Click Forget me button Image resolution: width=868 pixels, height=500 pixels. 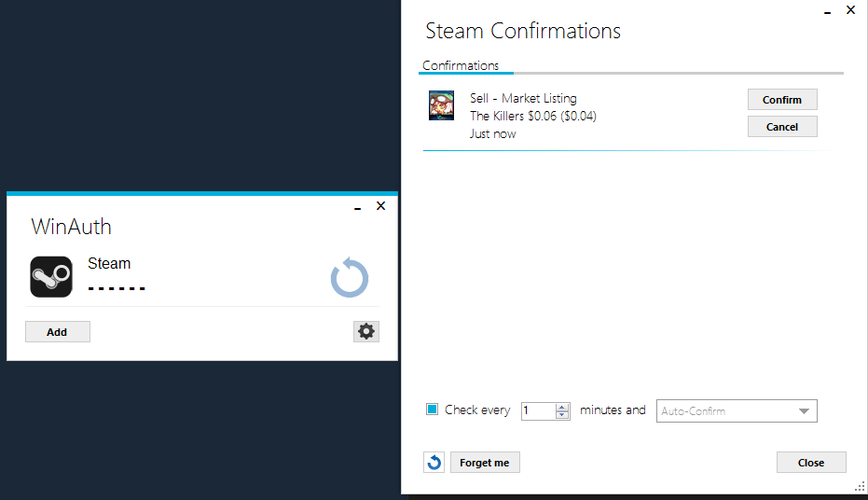tap(485, 463)
